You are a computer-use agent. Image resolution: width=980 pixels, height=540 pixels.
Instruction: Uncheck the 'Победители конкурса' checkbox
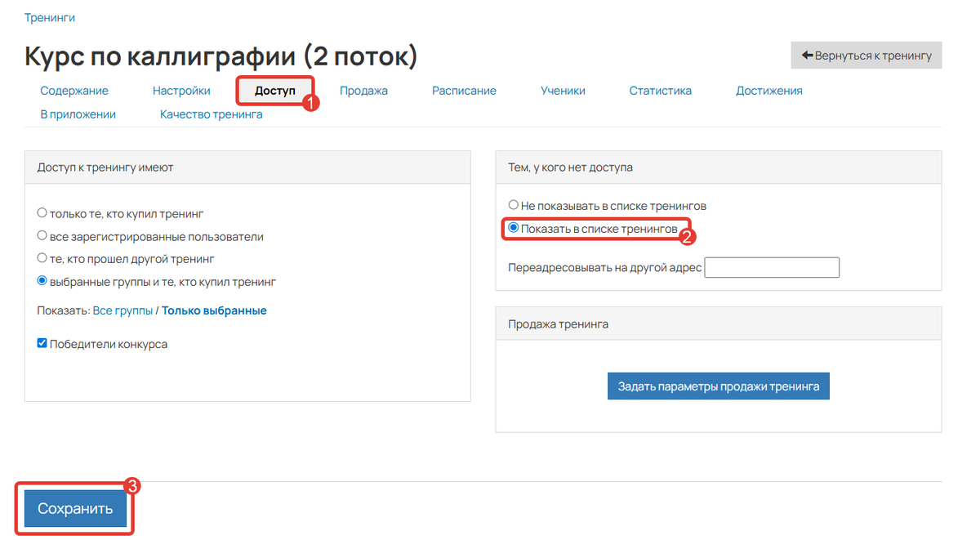pyautogui.click(x=42, y=342)
